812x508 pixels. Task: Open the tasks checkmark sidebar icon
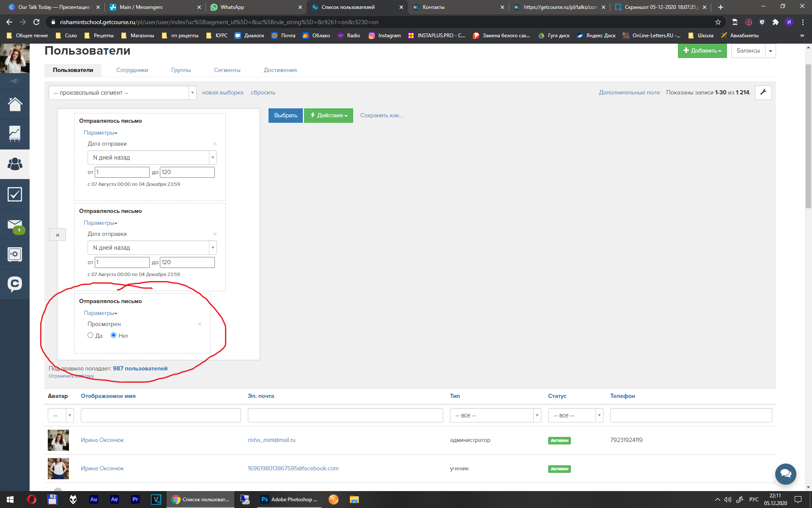point(15,194)
